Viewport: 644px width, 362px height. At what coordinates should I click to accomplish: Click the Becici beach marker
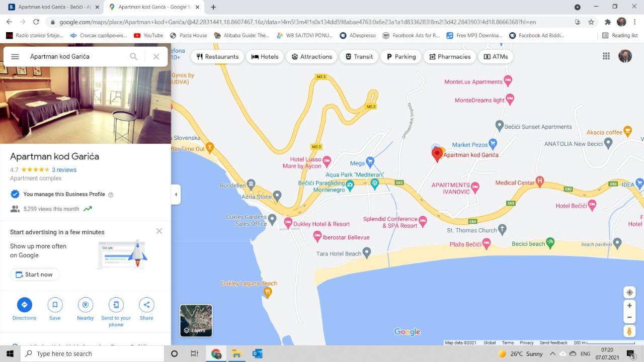click(x=550, y=242)
